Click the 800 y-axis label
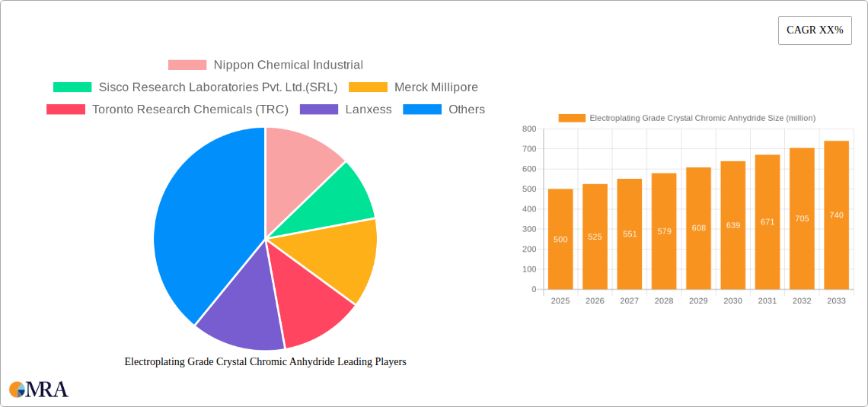The image size is (868, 407). tap(529, 129)
